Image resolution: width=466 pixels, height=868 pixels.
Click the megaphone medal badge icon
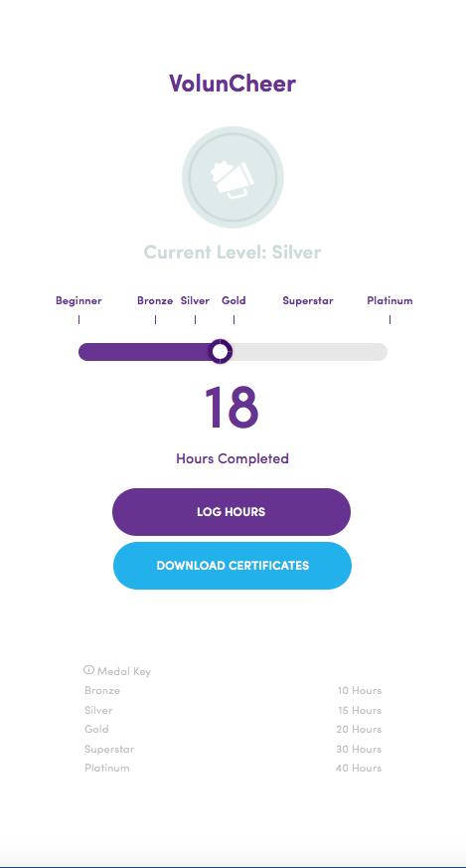pyautogui.click(x=233, y=177)
